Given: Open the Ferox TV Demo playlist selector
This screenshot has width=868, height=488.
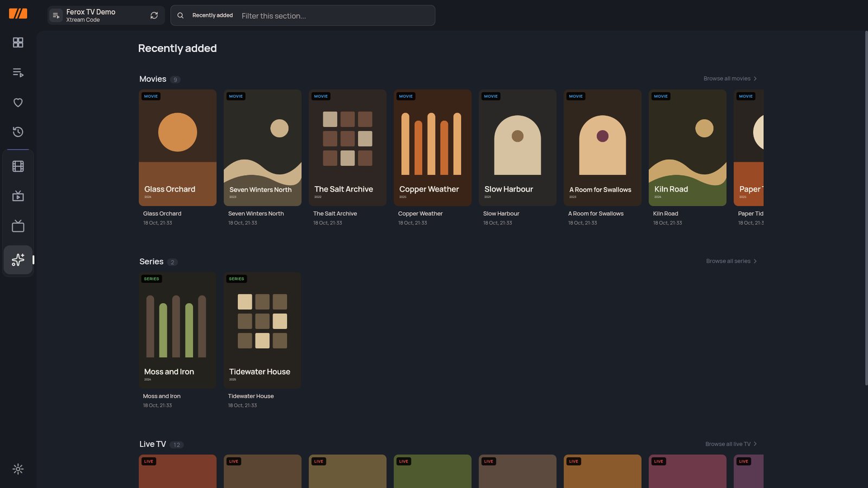Looking at the screenshot, I should pyautogui.click(x=106, y=15).
